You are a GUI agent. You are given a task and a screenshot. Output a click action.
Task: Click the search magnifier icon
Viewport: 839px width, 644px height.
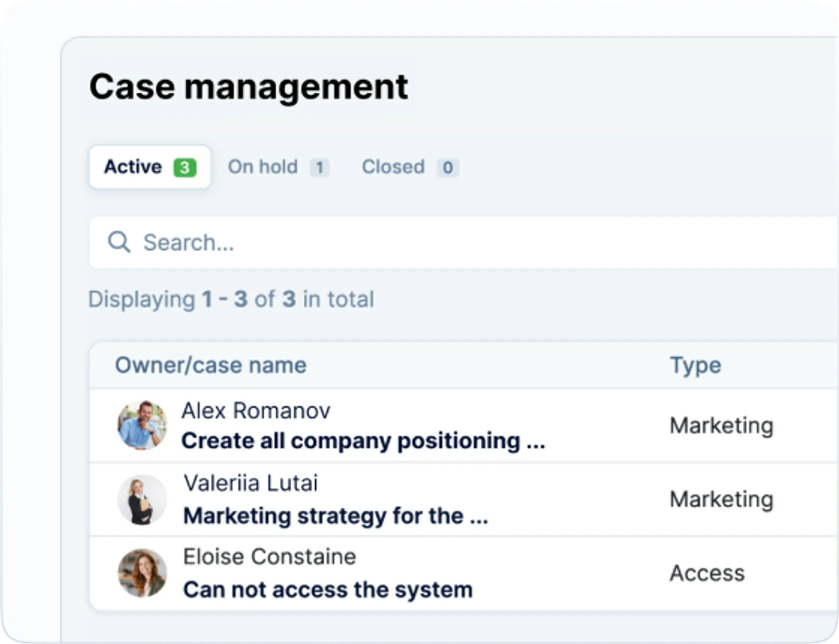coord(119,243)
